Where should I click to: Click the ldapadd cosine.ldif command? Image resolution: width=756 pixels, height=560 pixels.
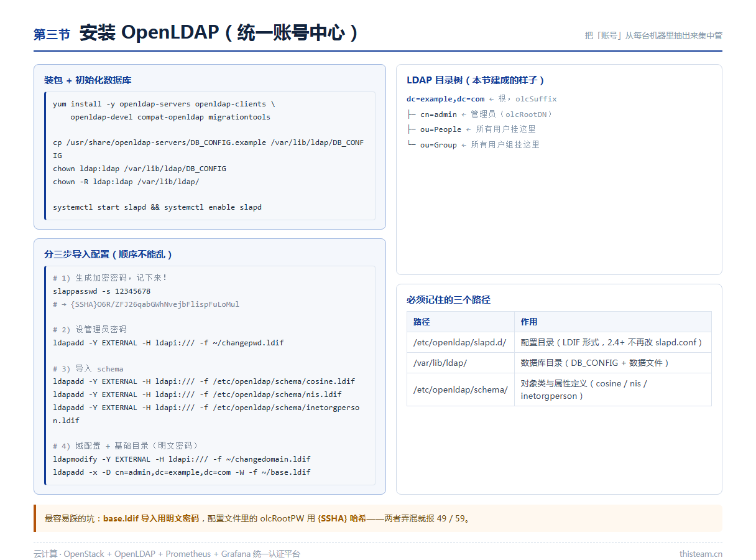204,381
